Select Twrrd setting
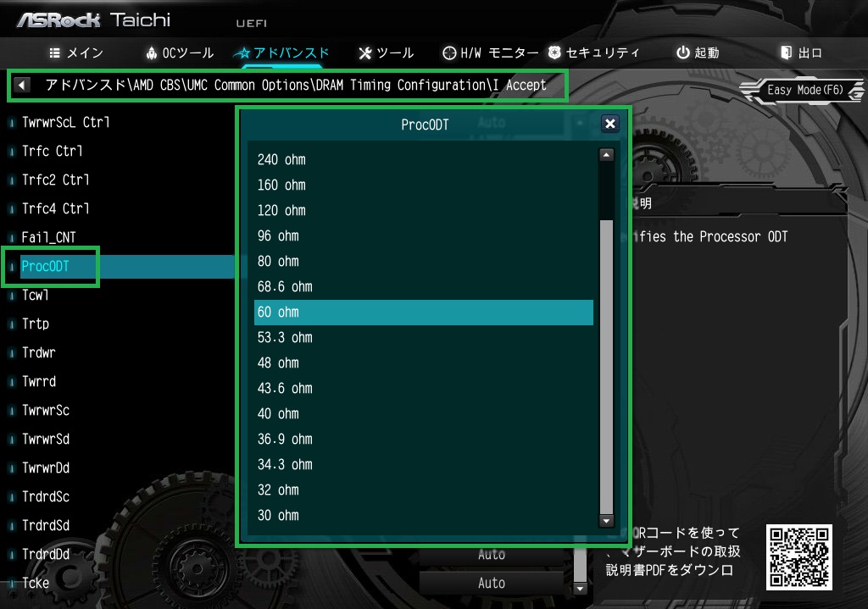The image size is (868, 609). (39, 381)
